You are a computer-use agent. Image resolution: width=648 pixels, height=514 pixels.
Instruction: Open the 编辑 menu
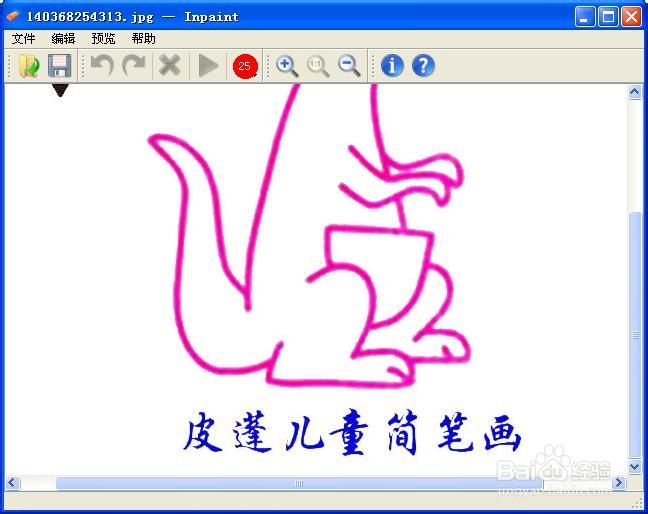click(63, 39)
